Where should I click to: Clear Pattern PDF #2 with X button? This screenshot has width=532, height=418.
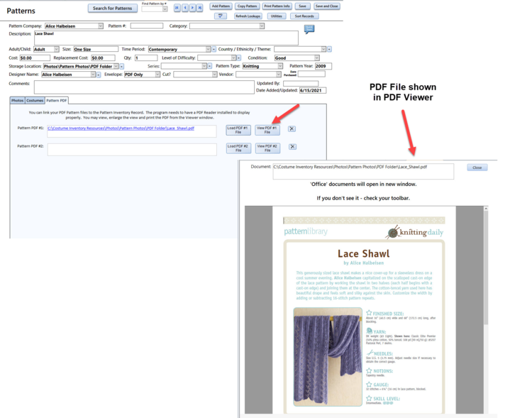[x=292, y=147]
